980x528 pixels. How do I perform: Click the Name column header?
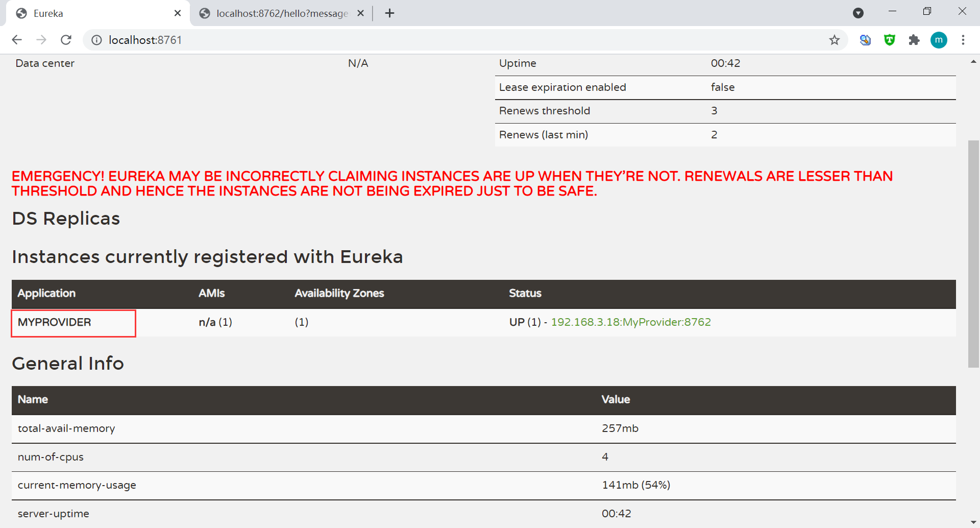pos(33,399)
